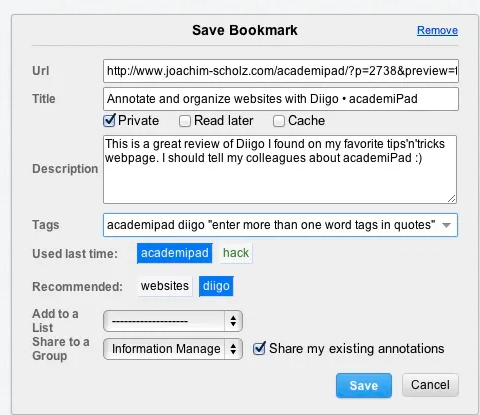This screenshot has height=415, width=480.
Task: Open the Share to a Group dropdown
Action: [x=173, y=349]
